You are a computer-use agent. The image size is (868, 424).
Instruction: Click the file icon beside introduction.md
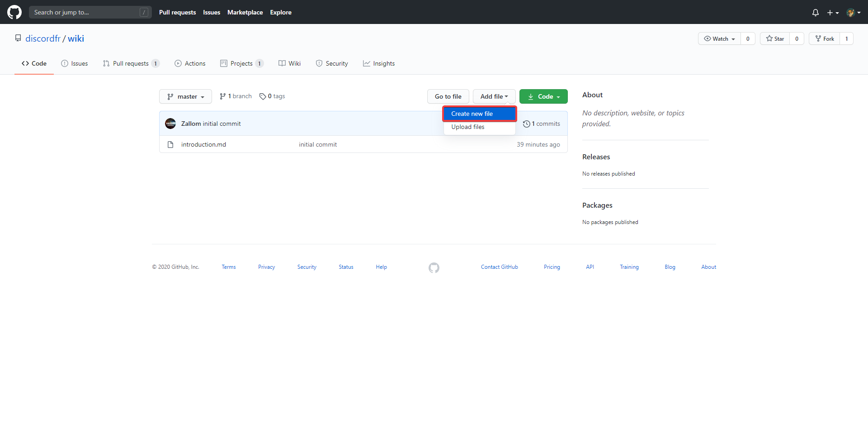click(170, 144)
